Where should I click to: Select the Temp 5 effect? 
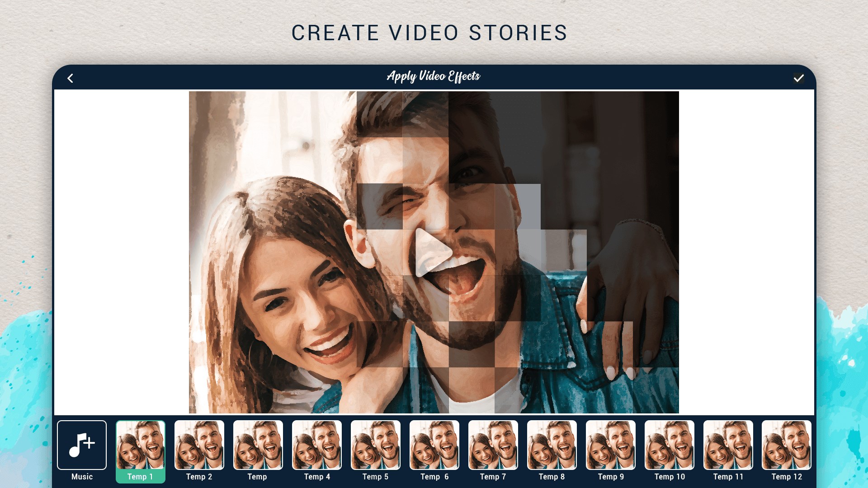(375, 445)
